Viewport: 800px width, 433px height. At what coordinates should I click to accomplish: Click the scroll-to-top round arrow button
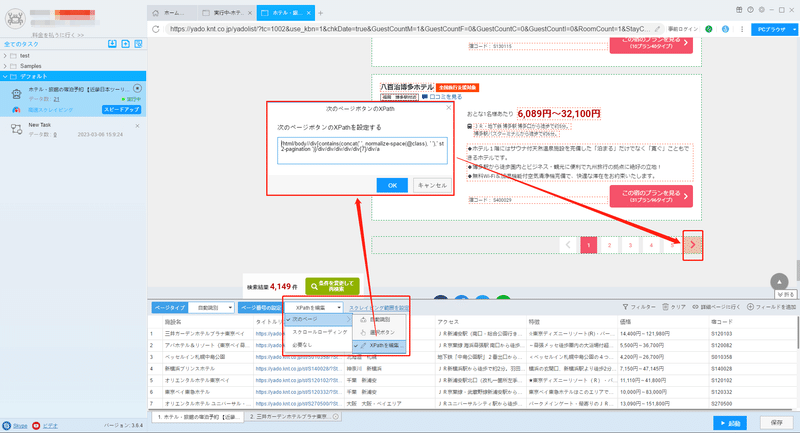(x=779, y=282)
